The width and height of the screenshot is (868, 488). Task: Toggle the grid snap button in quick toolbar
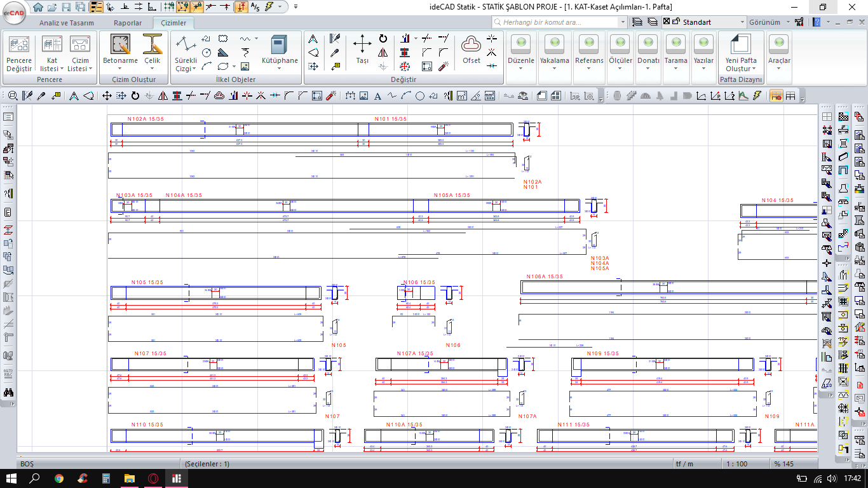click(168, 7)
